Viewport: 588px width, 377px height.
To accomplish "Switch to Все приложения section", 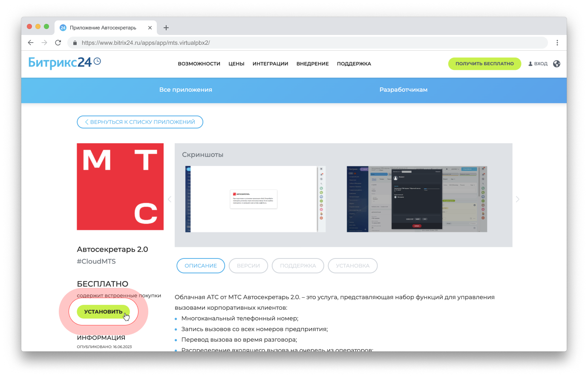I will point(186,90).
